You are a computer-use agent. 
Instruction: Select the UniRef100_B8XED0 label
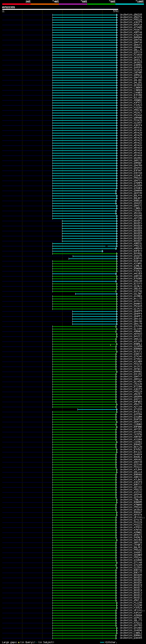coord(131,583)
